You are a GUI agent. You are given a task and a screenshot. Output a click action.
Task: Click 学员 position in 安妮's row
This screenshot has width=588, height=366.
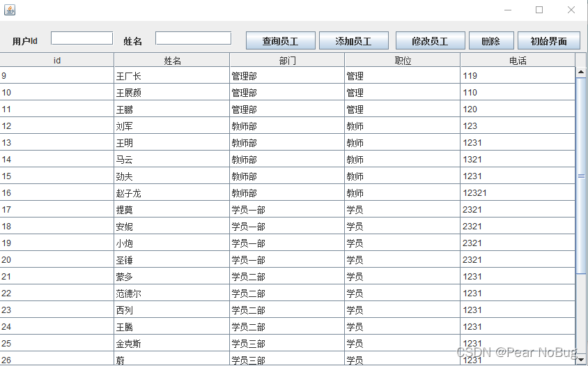pyautogui.click(x=403, y=227)
